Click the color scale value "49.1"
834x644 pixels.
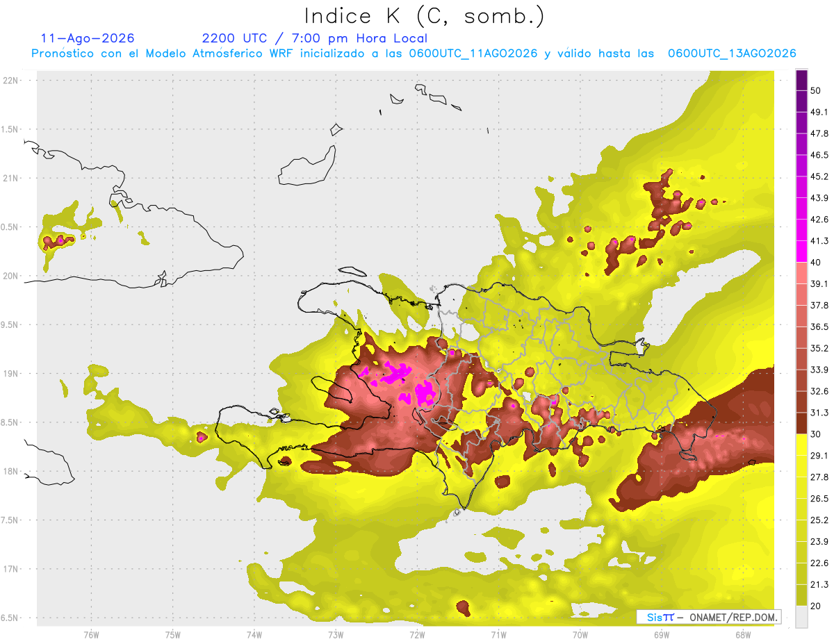coord(819,113)
